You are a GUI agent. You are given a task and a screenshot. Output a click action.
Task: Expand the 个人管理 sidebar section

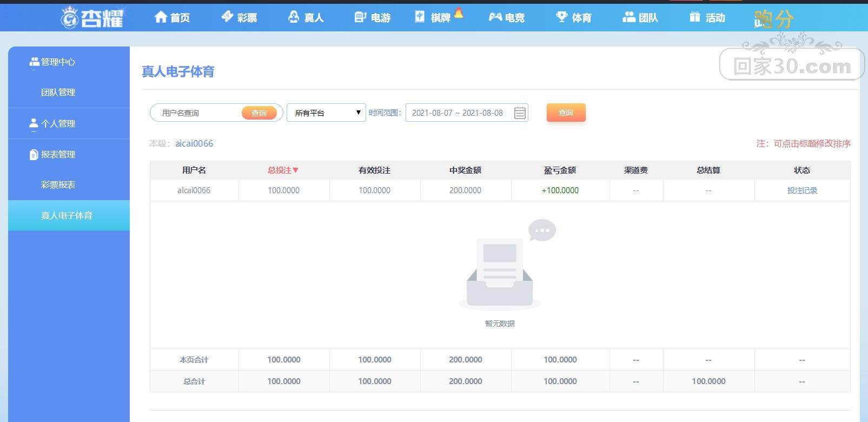point(69,123)
